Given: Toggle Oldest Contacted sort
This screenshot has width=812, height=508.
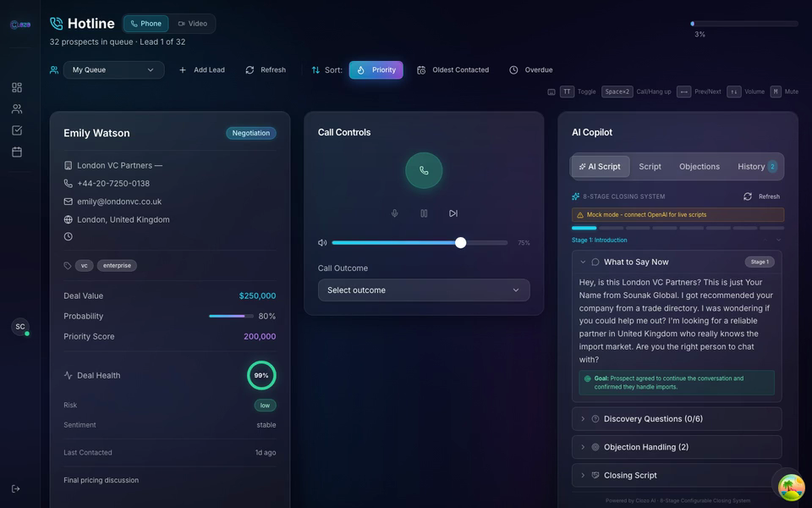Looking at the screenshot, I should [453, 69].
